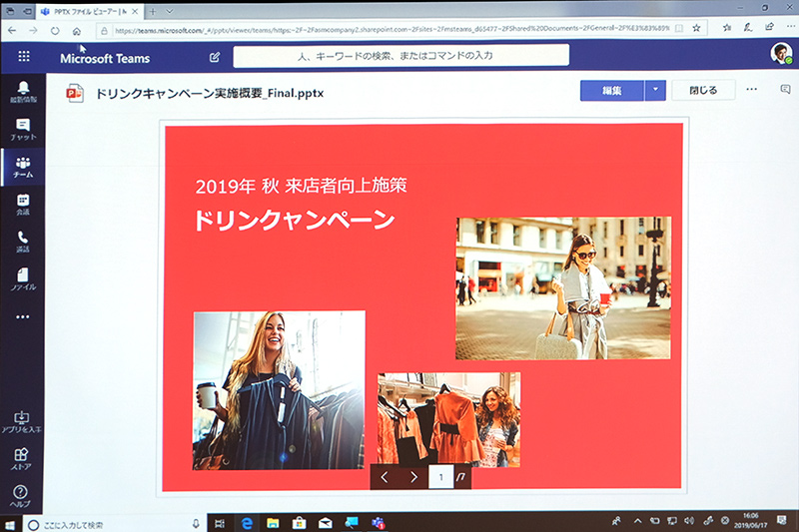Screen dimensions: 799x532
Task: Open the Store in the Teams sidebar
Action: point(21,459)
